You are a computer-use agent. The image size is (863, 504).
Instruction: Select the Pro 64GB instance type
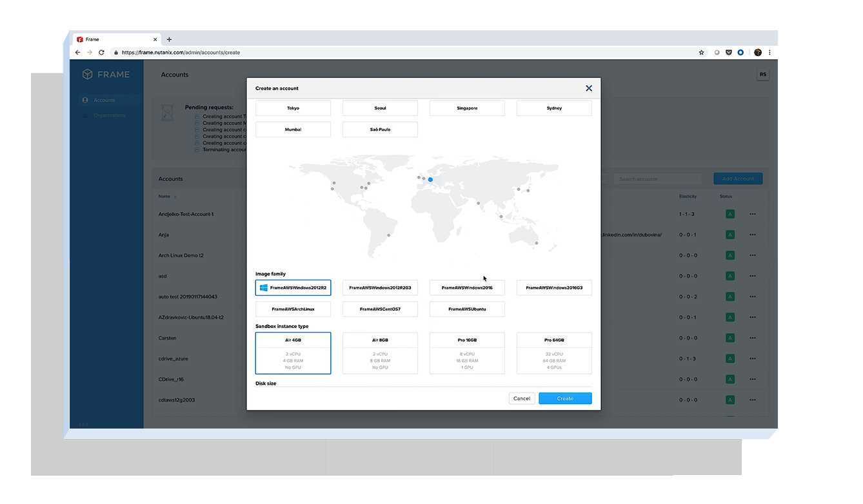coord(554,353)
